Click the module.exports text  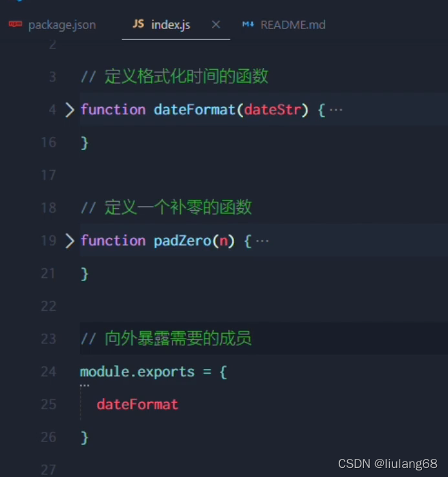click(x=137, y=372)
